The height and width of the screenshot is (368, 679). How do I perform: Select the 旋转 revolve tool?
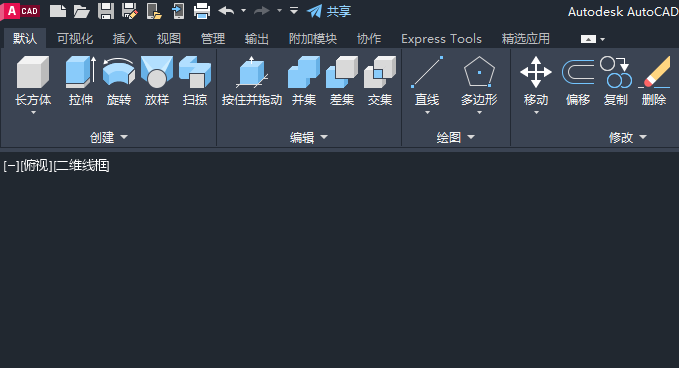click(x=119, y=81)
